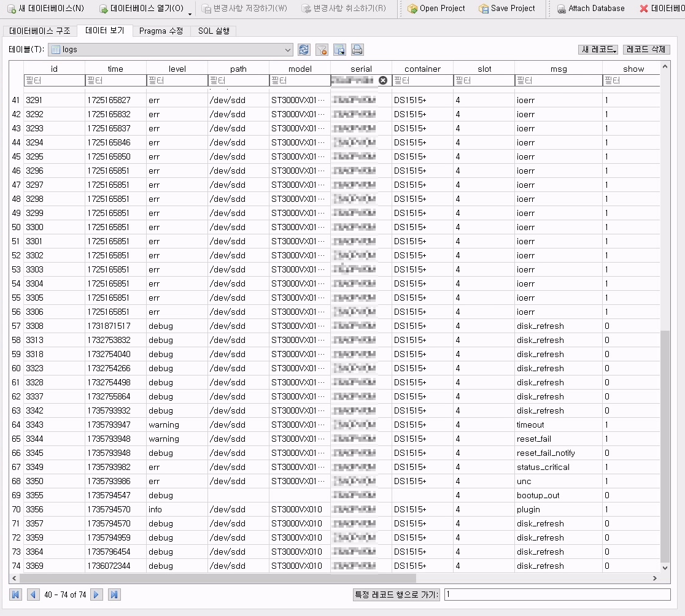
Task: Click the refresh table data icon
Action: [x=304, y=50]
